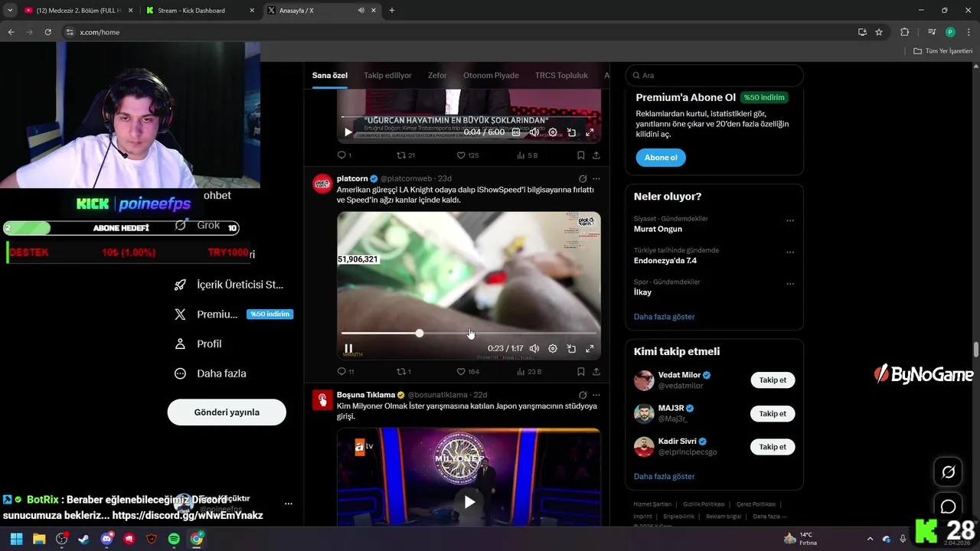The height and width of the screenshot is (551, 980).
Task: Open Murat Ongun trending topic
Action: tap(658, 229)
